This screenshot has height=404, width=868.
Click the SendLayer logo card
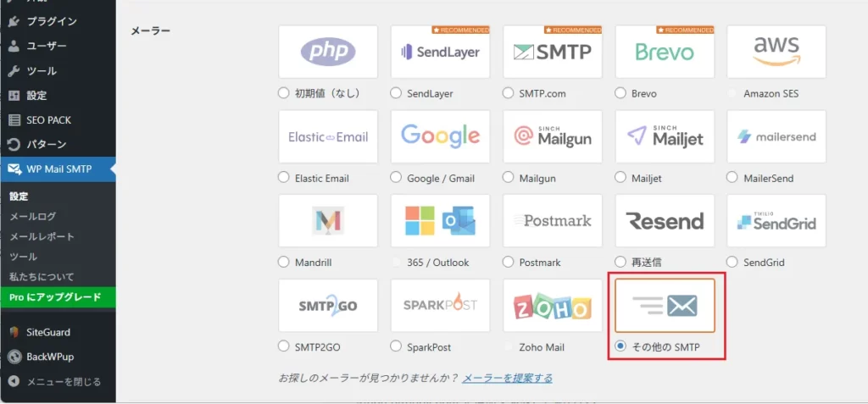point(441,52)
